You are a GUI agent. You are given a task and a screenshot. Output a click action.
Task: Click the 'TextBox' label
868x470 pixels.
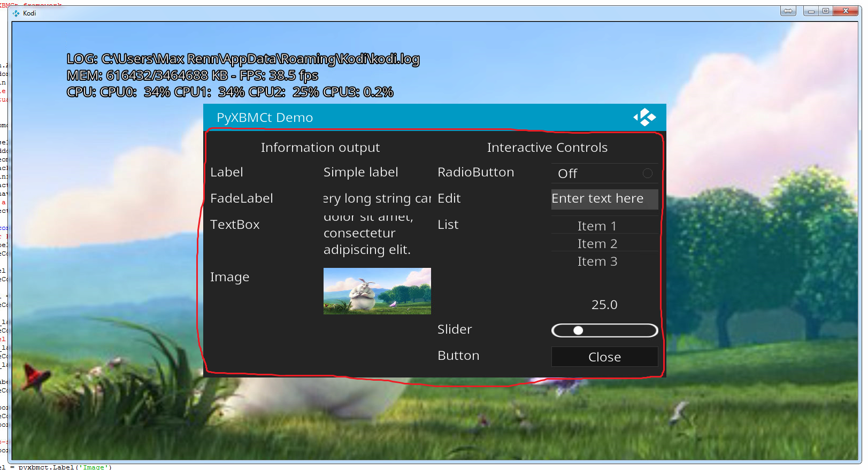[x=235, y=225]
